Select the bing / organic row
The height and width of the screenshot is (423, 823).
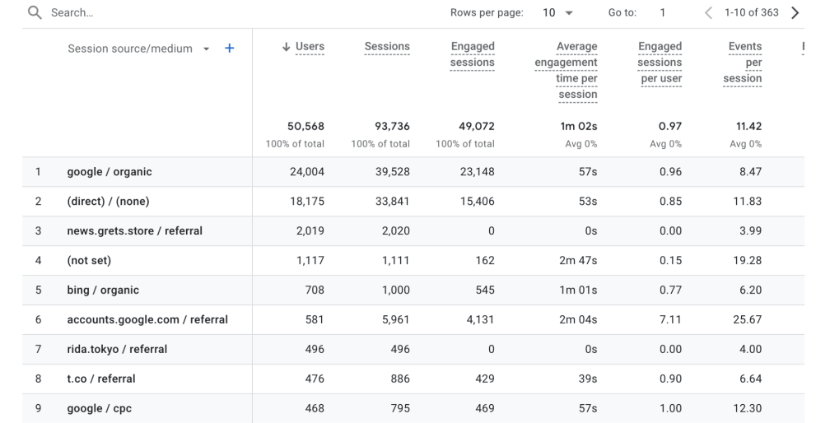coord(103,290)
